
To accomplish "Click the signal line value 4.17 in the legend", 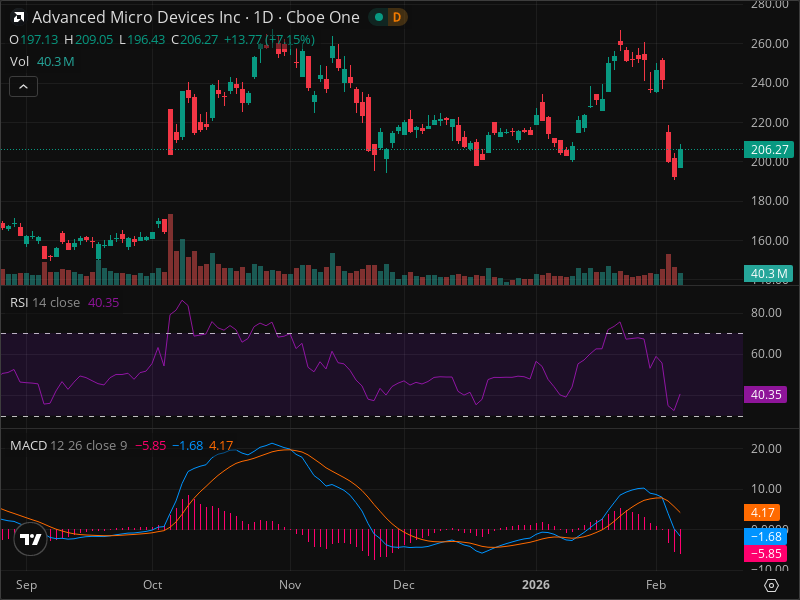I will coord(221,445).
